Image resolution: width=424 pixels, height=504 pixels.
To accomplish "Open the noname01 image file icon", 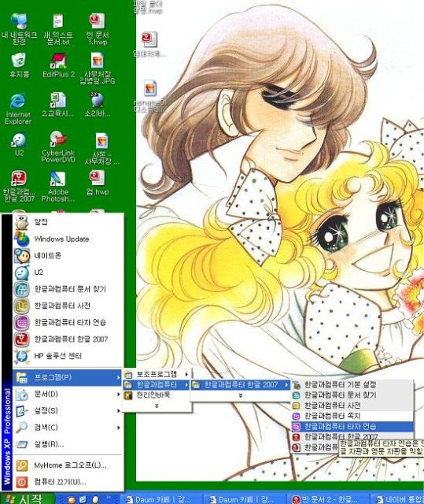I will pos(150,96).
